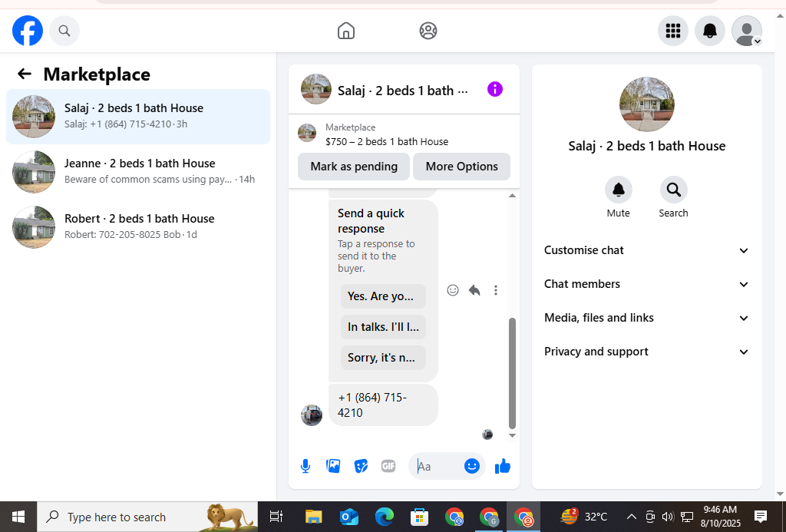Send quick response 'In talks. I'll l...'
786x532 pixels.
(383, 327)
